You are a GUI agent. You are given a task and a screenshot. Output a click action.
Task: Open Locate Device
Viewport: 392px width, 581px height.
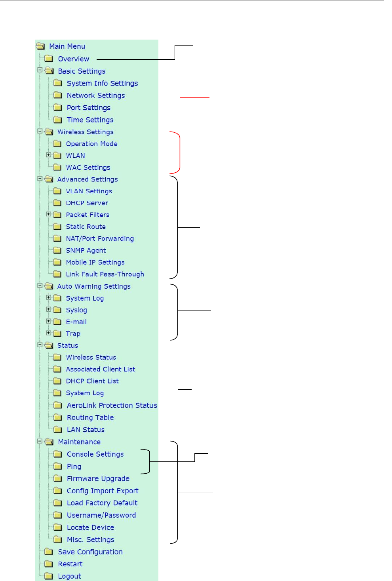point(90,528)
